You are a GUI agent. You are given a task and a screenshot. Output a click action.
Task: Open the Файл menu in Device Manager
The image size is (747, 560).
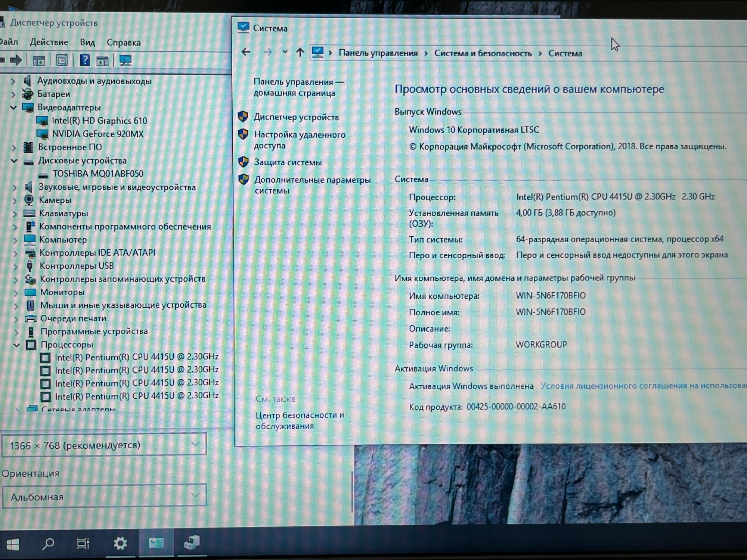8,42
